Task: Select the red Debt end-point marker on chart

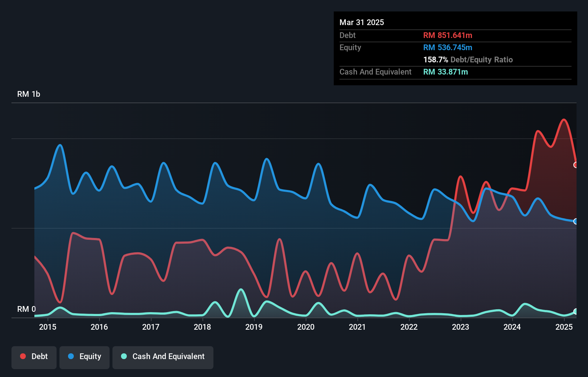Action: pos(576,165)
